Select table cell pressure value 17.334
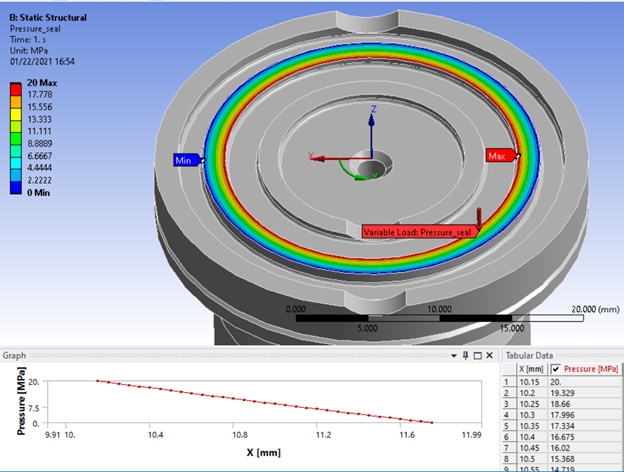The image size is (624, 472). (585, 426)
